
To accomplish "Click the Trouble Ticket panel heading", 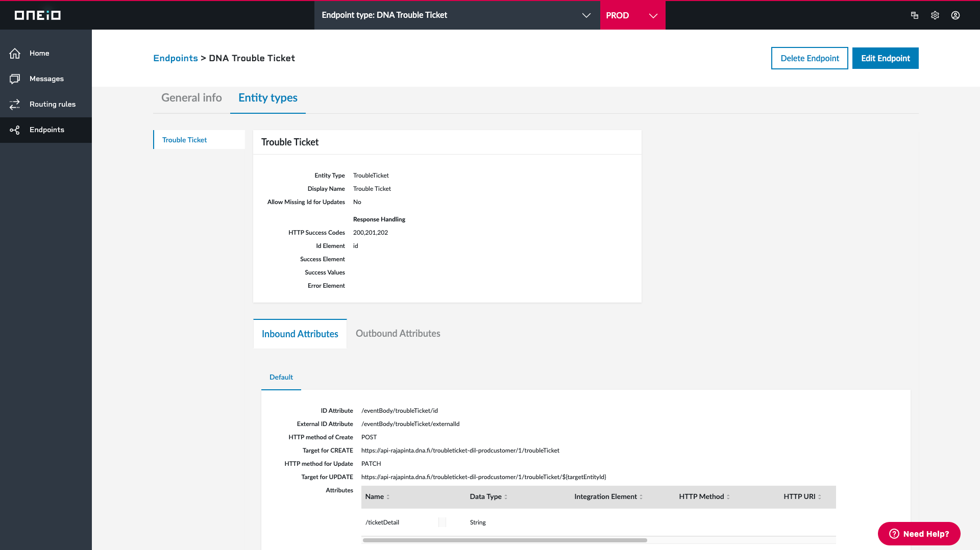I will tap(290, 142).
